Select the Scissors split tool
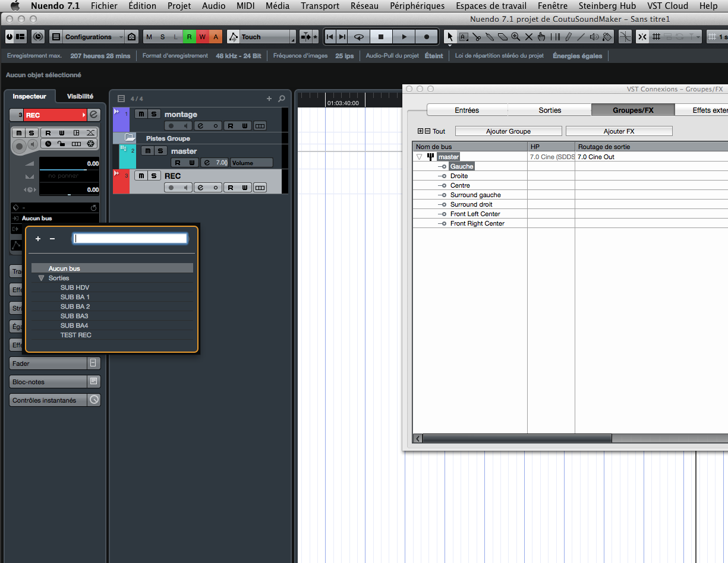The image size is (728, 563). tap(477, 37)
